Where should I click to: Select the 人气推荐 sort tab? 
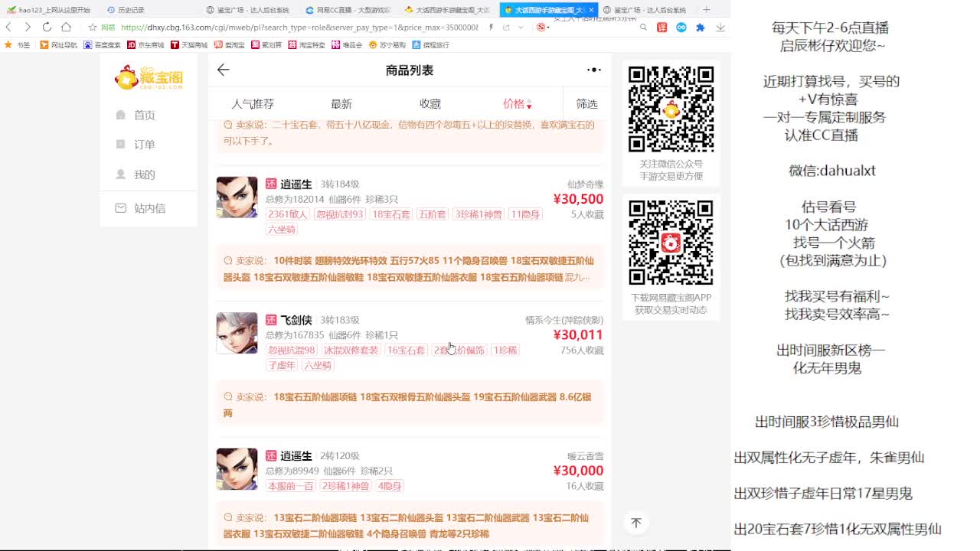click(253, 104)
